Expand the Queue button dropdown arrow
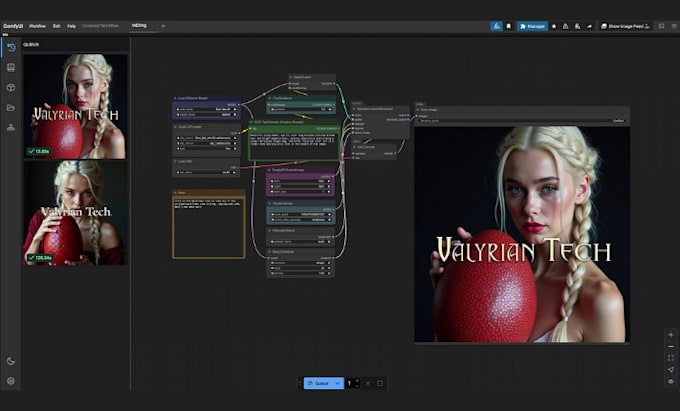Screen dimensions: 680x411 338,383
